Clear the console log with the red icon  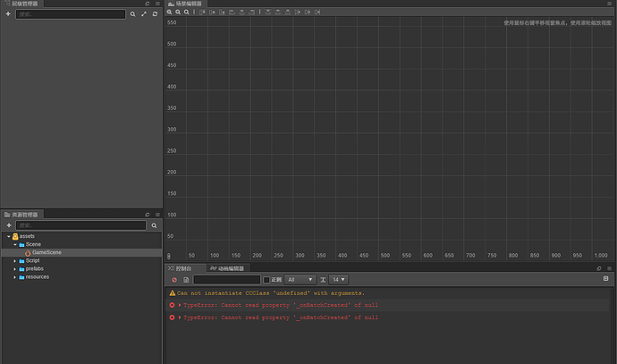(174, 280)
